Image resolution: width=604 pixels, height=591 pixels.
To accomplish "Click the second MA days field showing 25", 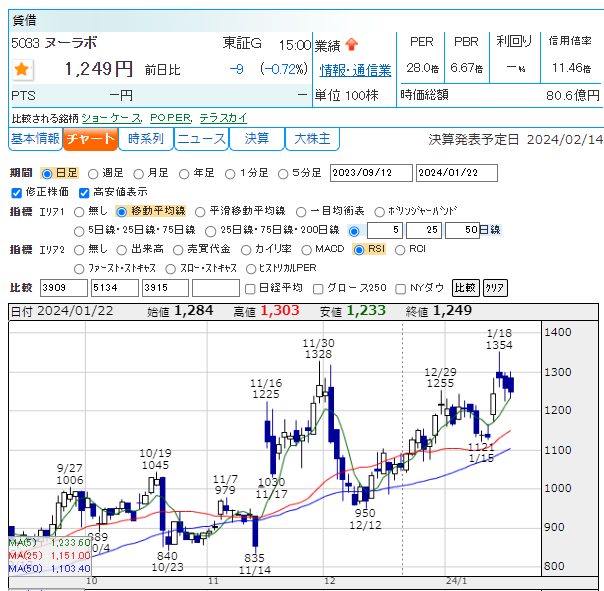I will pos(424,230).
